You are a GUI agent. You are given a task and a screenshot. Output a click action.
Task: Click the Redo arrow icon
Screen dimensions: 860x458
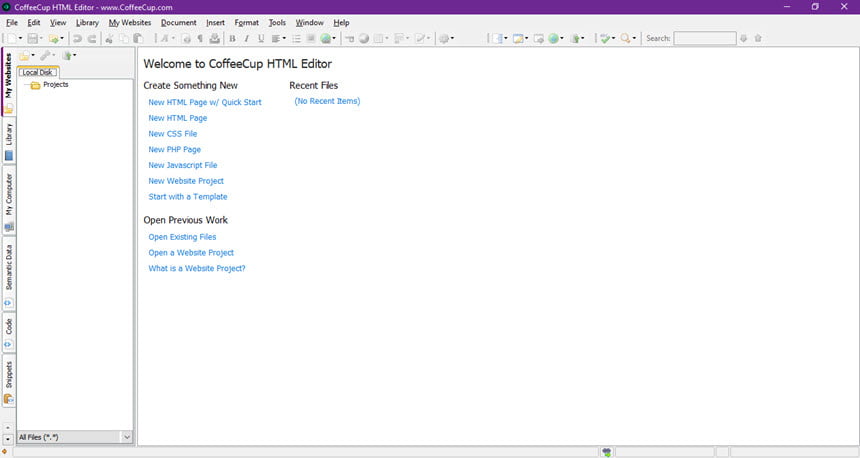point(92,38)
